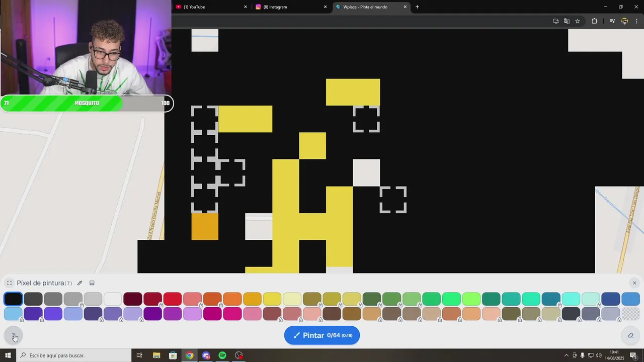Image resolution: width=644 pixels, height=362 pixels.
Task: Open File Explorer from taskbar
Action: pos(156,355)
